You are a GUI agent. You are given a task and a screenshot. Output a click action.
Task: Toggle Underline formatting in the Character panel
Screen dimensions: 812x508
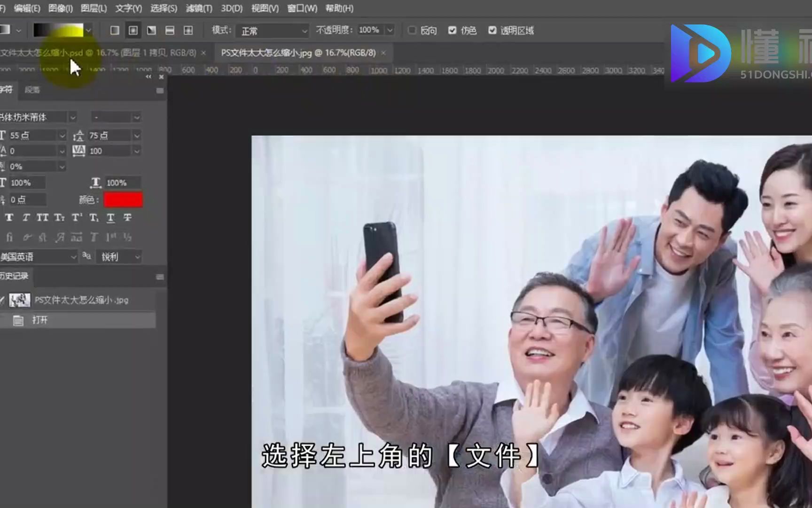(110, 218)
